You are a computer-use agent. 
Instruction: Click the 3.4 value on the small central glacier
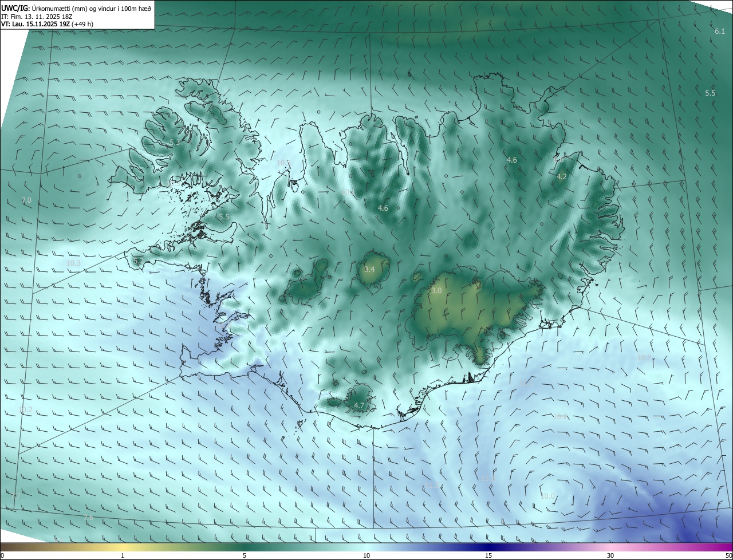pyautogui.click(x=369, y=269)
